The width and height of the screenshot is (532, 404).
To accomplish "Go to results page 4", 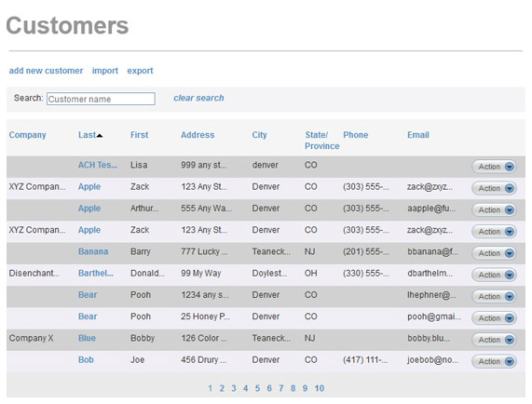I will [x=245, y=388].
